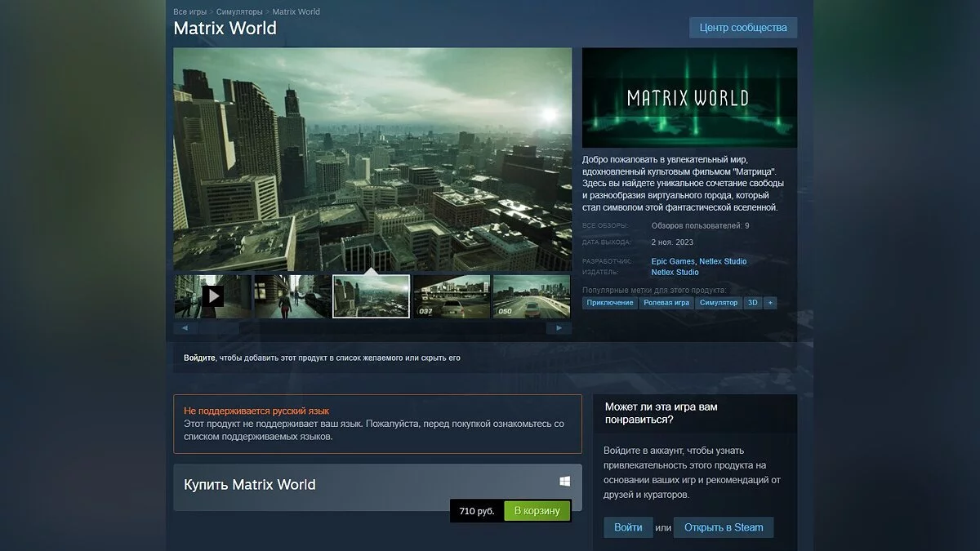The height and width of the screenshot is (551, 980).
Task: Open Все игры breadcrumb link
Action: (x=190, y=12)
